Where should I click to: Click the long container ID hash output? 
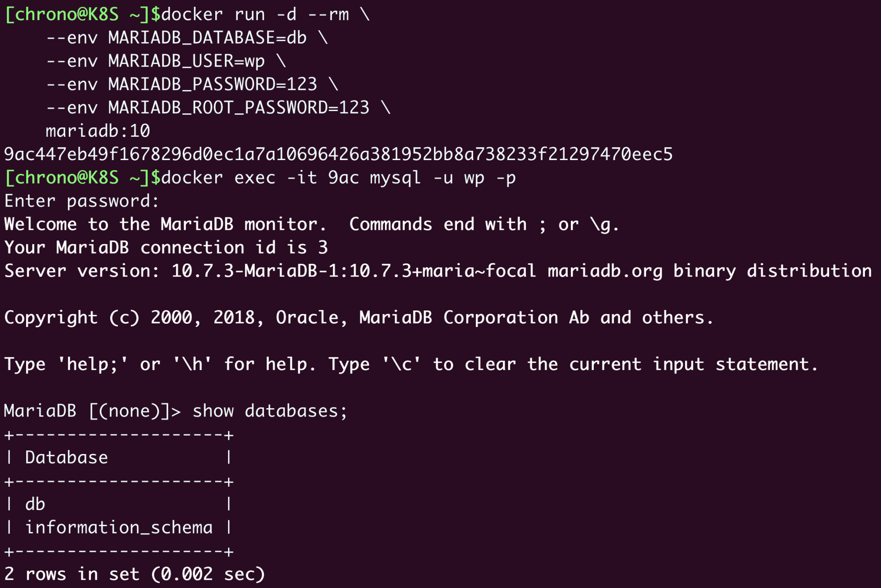coord(338,155)
